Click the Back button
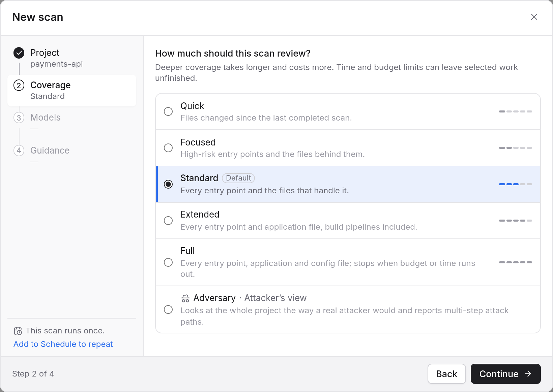The image size is (553, 392). point(446,374)
